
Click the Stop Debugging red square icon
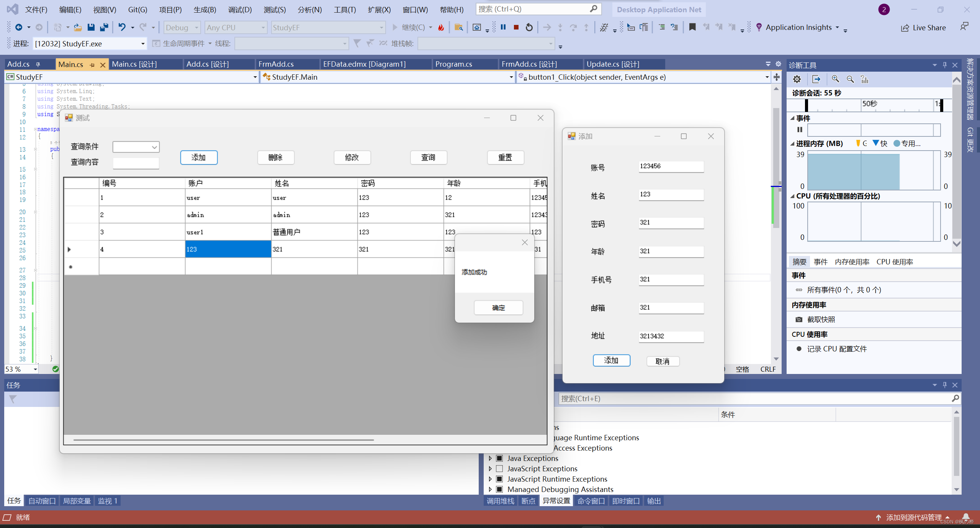516,27
